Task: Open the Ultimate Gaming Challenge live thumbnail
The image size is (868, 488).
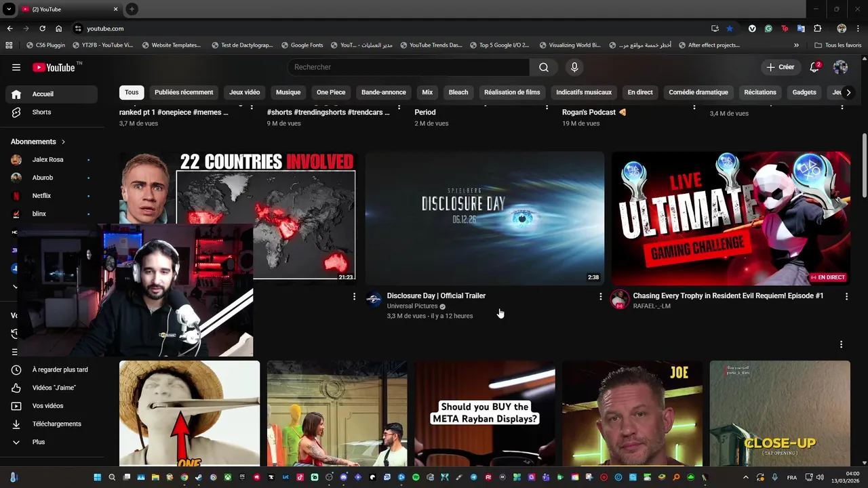Action: (731, 218)
